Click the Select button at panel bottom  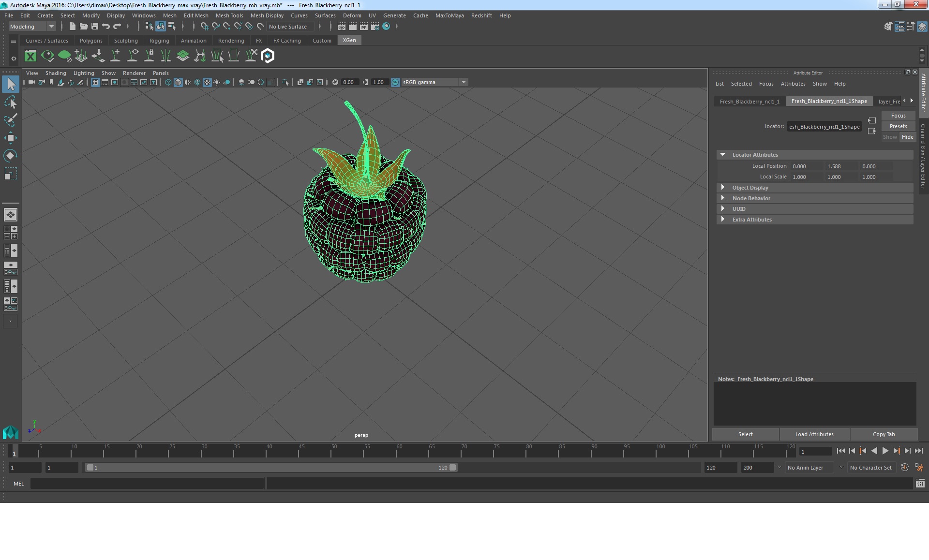(745, 434)
